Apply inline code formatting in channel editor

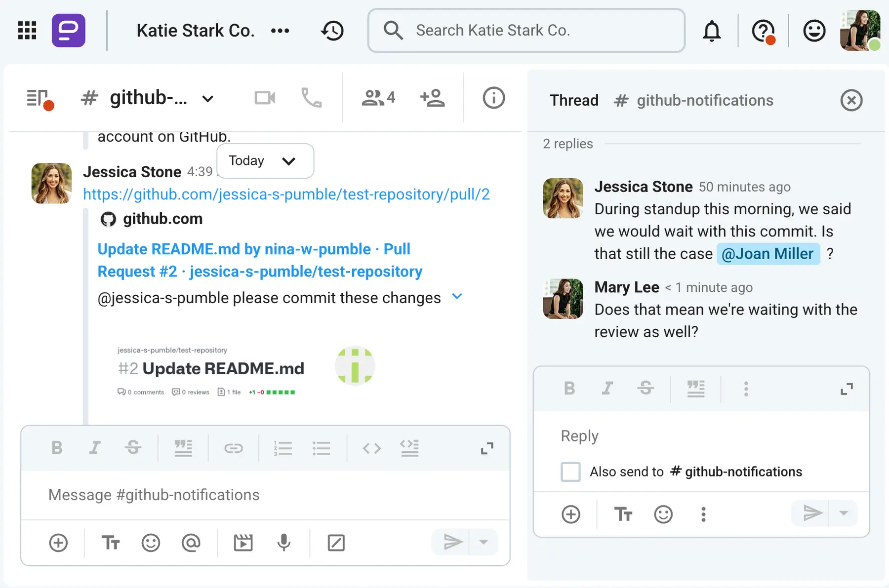point(371,448)
